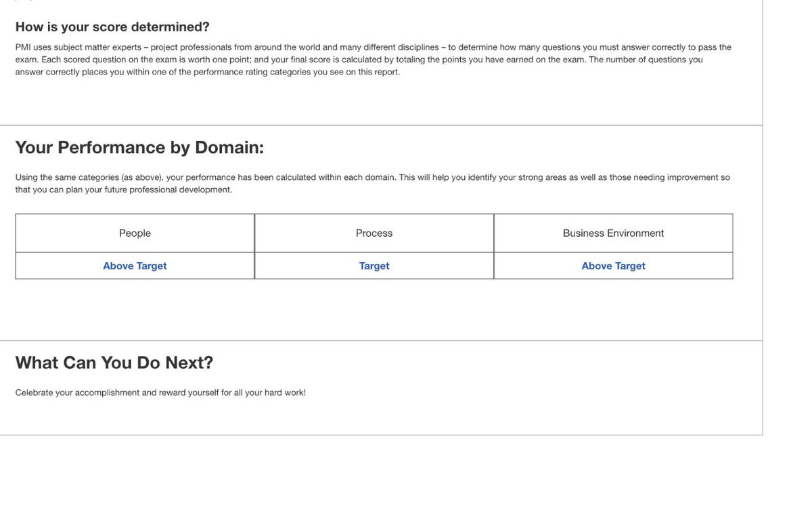Select the 'What Can You Do Next?' heading
The height and width of the screenshot is (513, 812).
coord(114,363)
